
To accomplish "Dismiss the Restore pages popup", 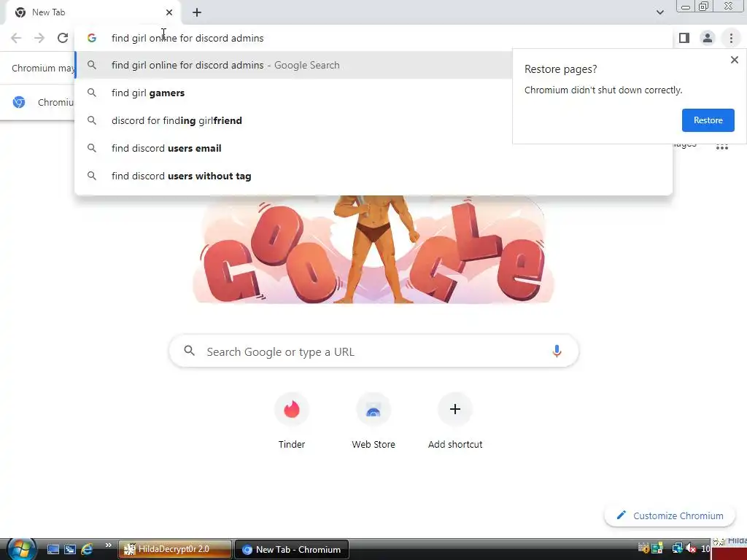I will pos(734,60).
